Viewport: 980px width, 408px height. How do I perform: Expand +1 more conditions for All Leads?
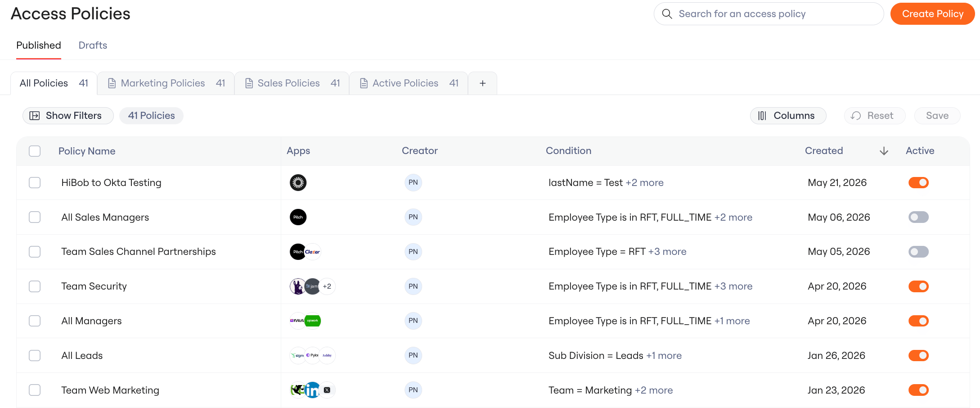(x=664, y=355)
